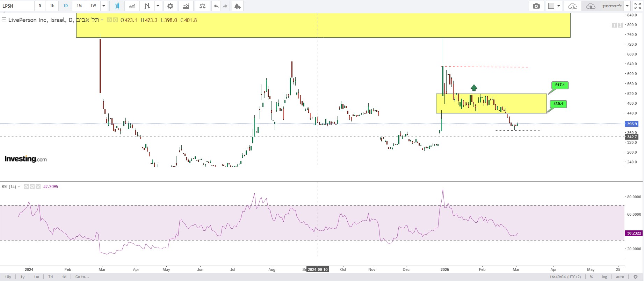This screenshot has height=281, width=644.
Task: Select the green up-arrow drawing on chart
Action: click(x=473, y=88)
